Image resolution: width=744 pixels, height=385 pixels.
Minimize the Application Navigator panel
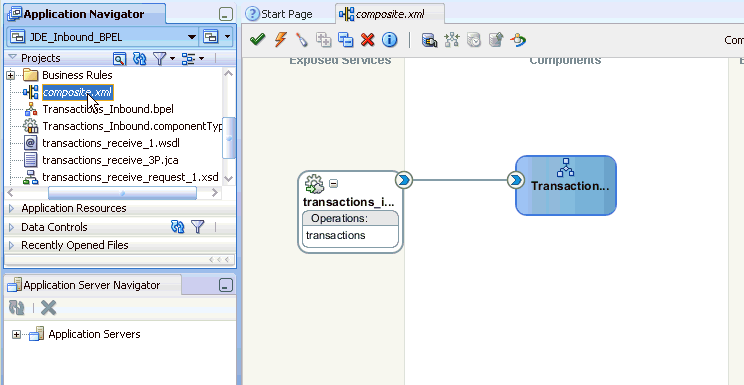[x=226, y=15]
